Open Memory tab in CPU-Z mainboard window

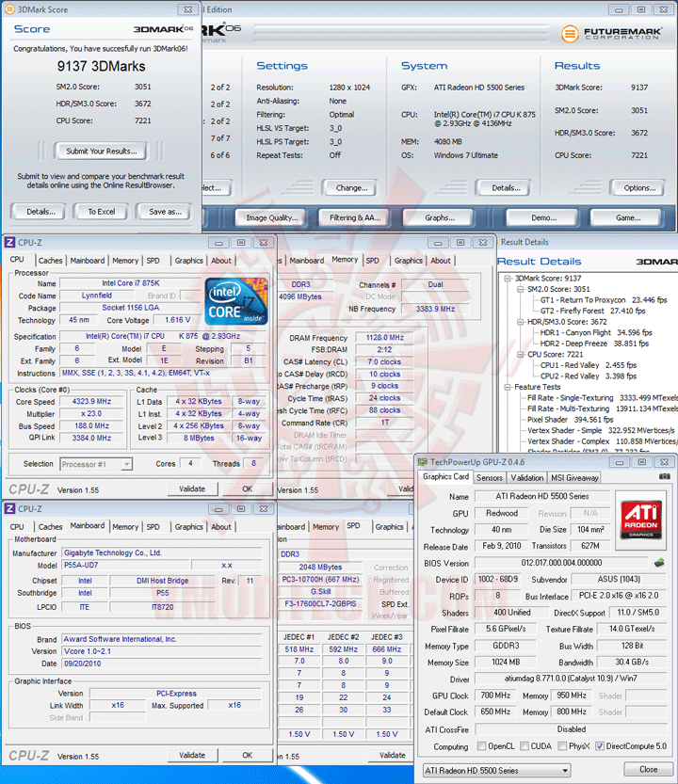tap(125, 527)
